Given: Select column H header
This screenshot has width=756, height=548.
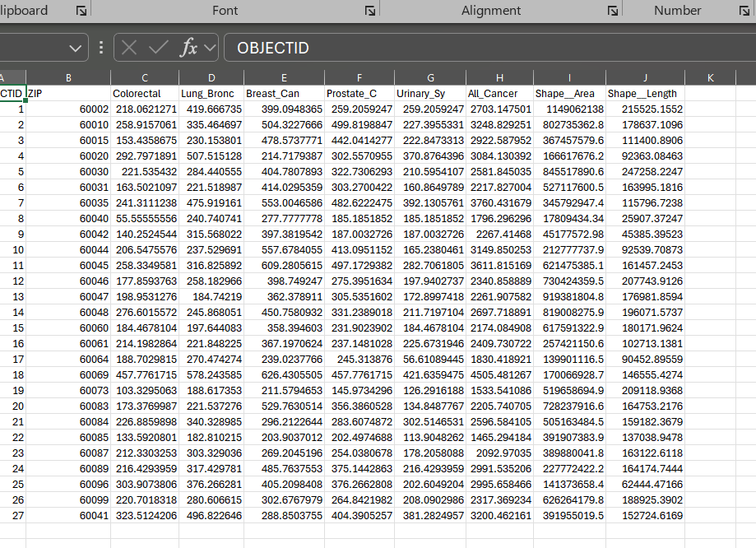Looking at the screenshot, I should coord(499,77).
